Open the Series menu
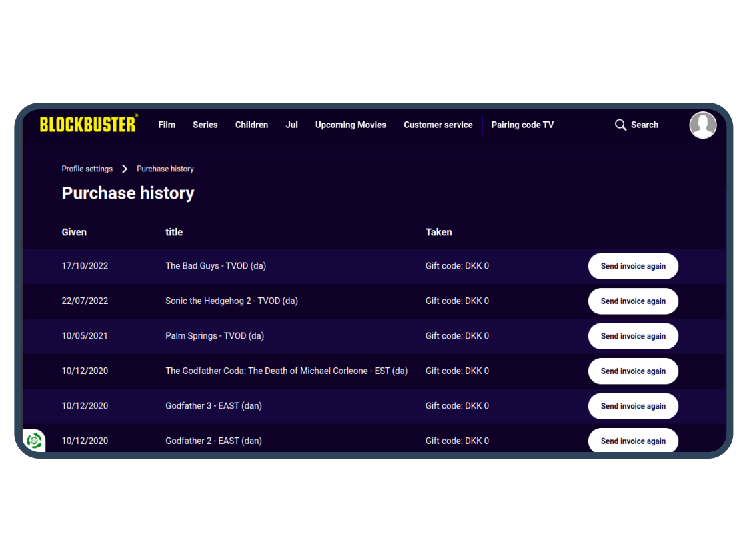The image size is (745, 560). (x=205, y=125)
